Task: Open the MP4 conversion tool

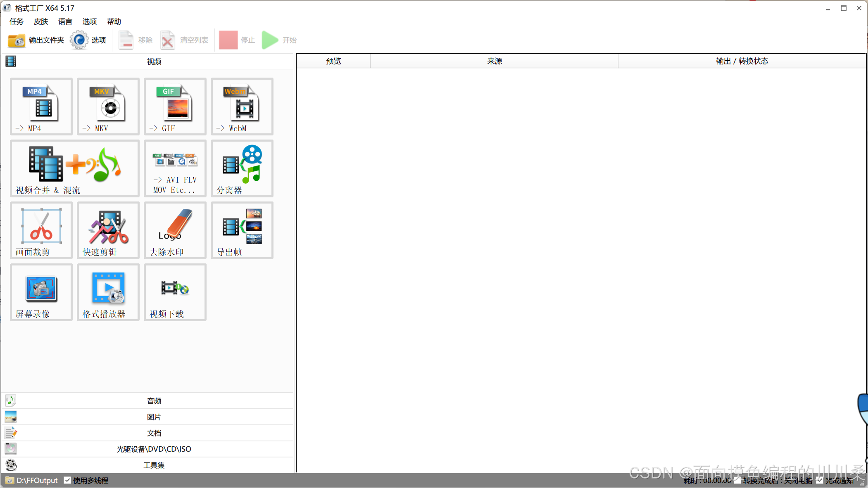Action: click(41, 106)
